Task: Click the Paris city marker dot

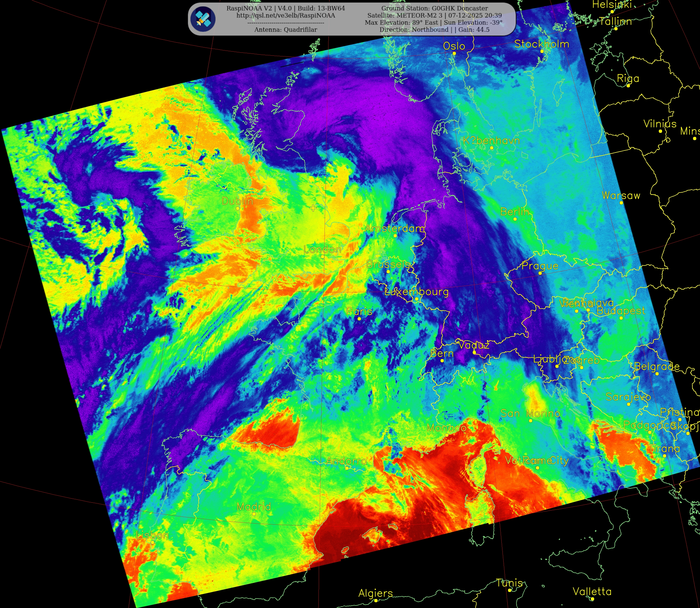Action: click(359, 319)
